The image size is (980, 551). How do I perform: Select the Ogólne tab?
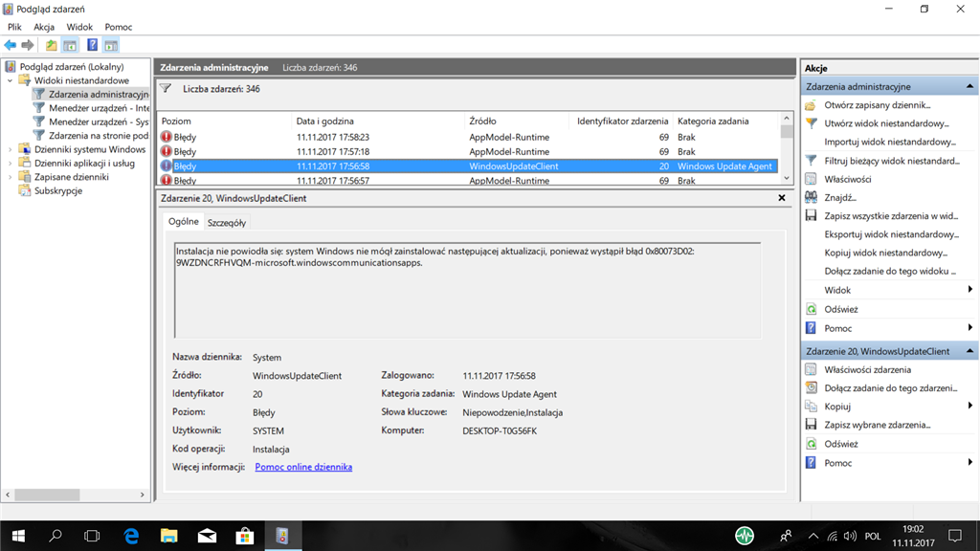tap(183, 222)
